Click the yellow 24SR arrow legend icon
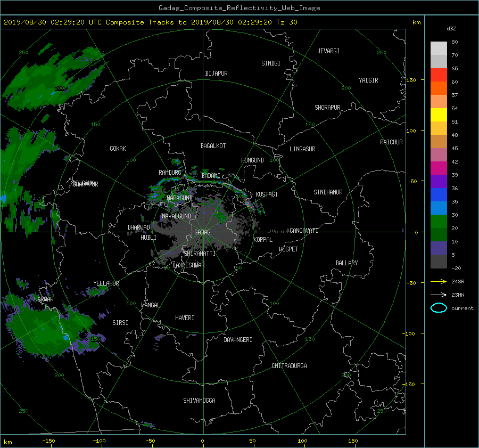 tap(439, 282)
